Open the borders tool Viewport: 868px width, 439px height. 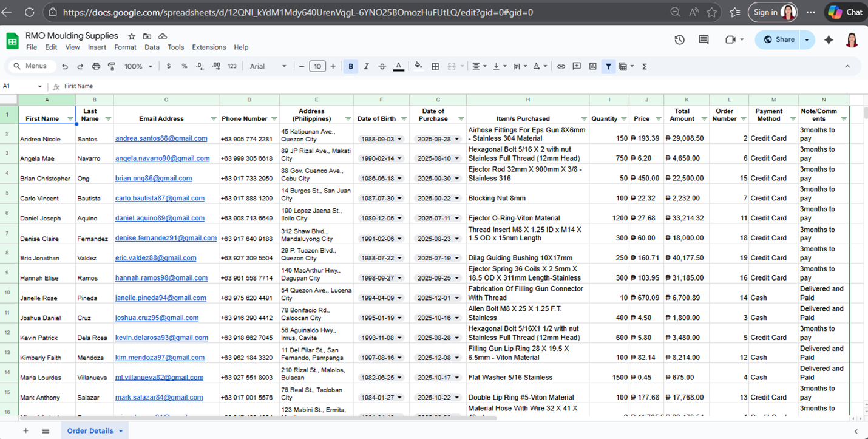click(435, 66)
